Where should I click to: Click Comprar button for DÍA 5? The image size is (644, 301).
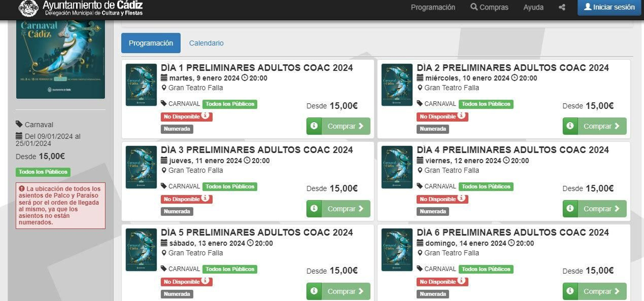click(346, 291)
